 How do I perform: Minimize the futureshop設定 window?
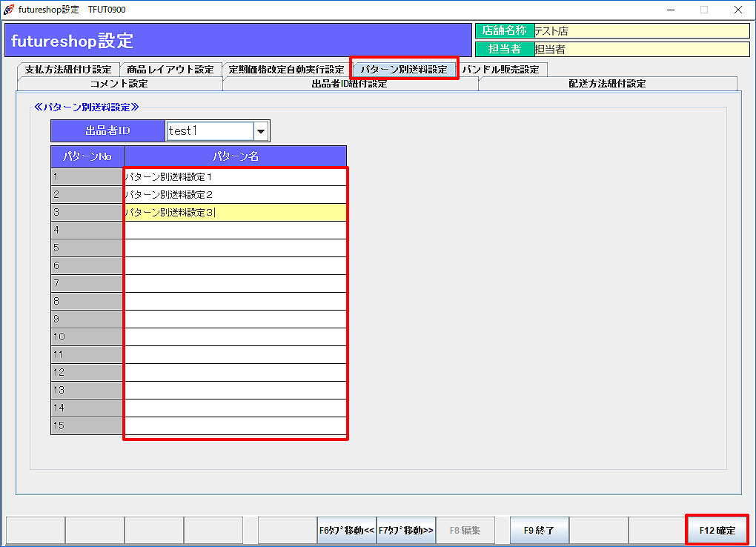click(670, 10)
